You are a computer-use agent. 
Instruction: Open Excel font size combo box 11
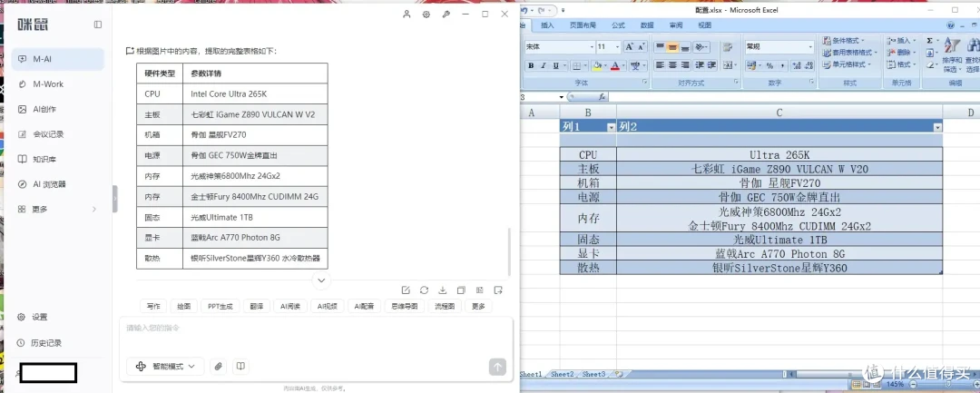tap(609, 47)
